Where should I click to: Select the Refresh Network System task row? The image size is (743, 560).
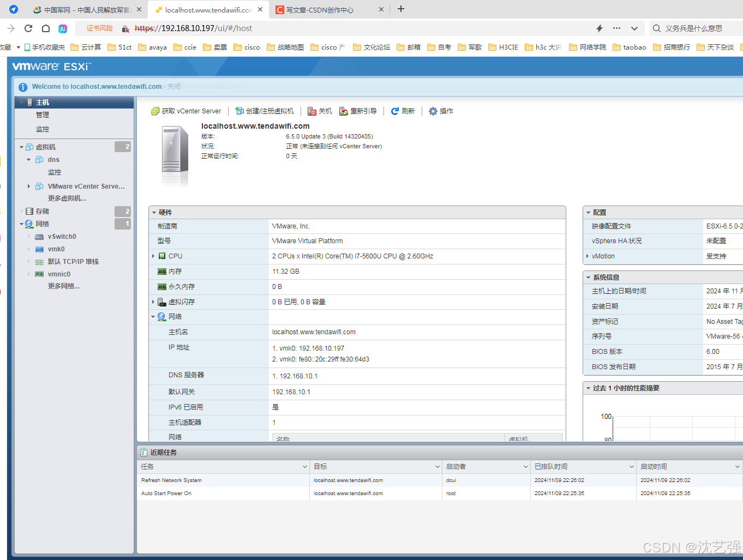(440, 480)
